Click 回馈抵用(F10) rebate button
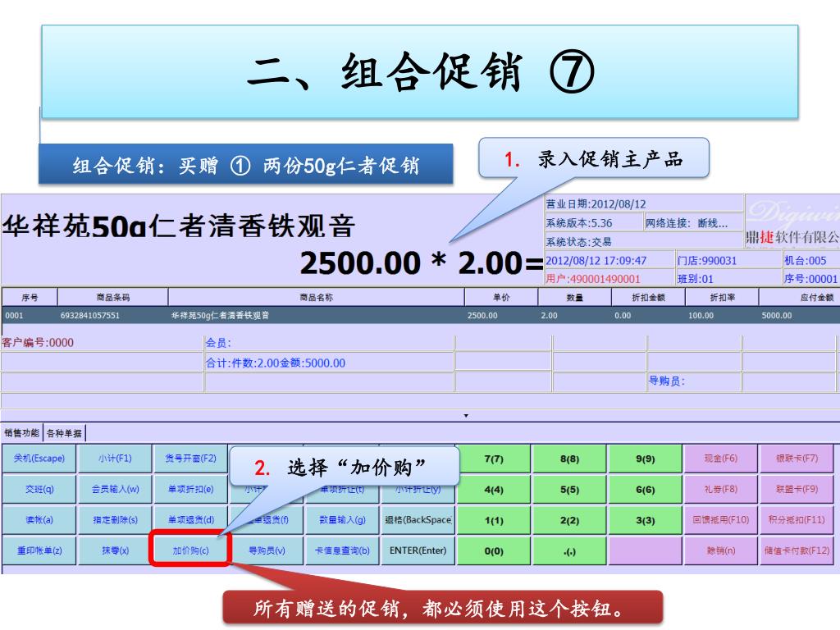Screen dimensions: 840x630 (x=720, y=519)
